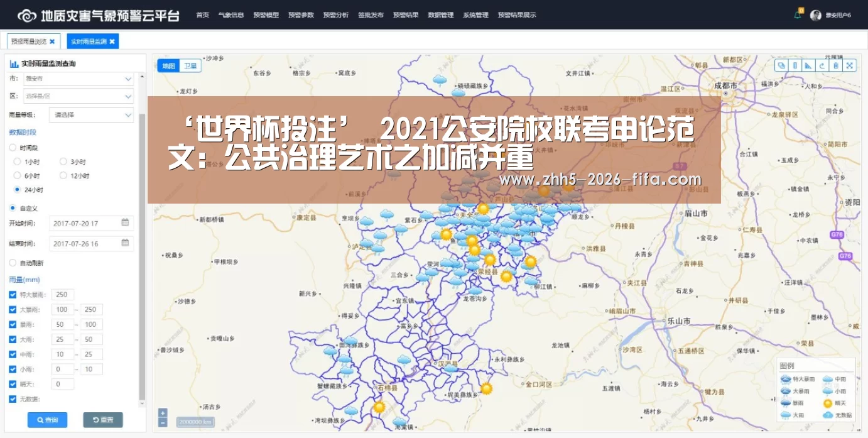
Task: Select the 6小时 radio option
Action: tap(18, 176)
